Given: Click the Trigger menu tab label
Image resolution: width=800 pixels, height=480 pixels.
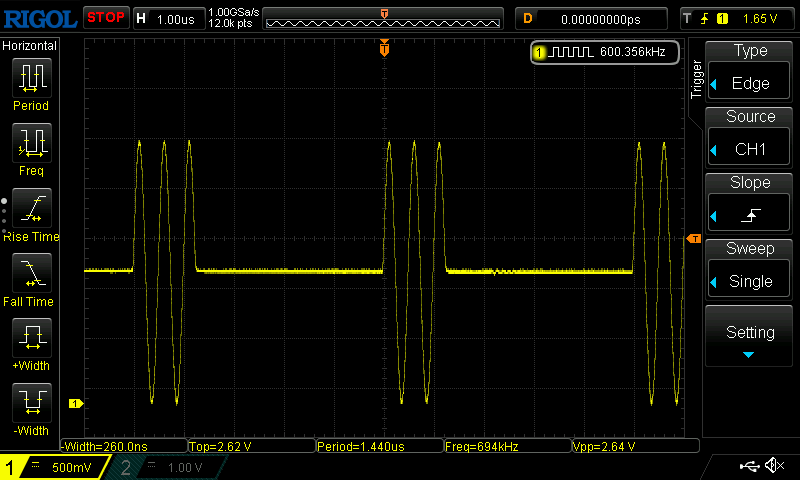Looking at the screenshot, I should (696, 79).
